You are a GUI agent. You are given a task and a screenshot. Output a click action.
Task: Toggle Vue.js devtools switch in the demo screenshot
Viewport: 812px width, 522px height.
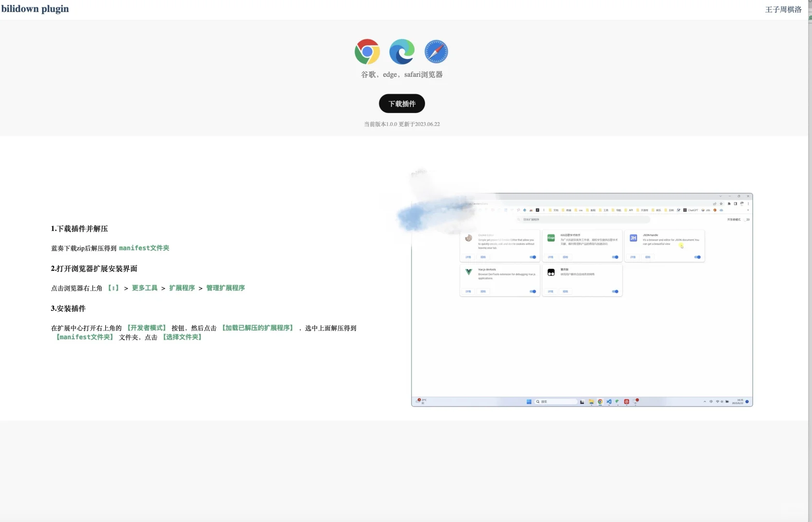point(533,291)
